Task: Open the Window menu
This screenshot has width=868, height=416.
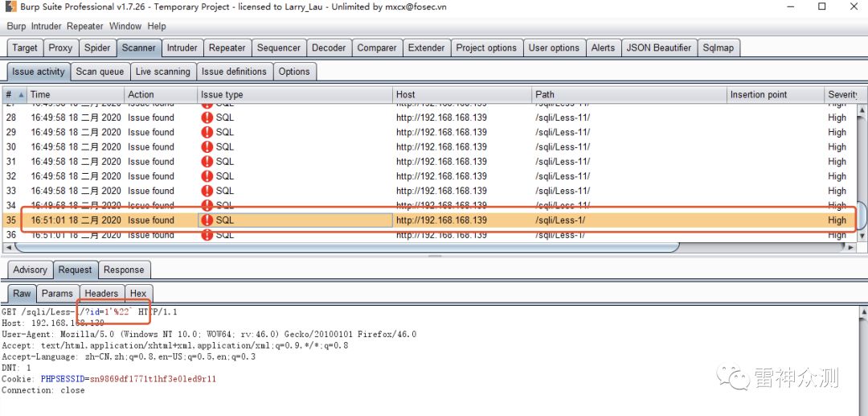Action: (x=125, y=26)
